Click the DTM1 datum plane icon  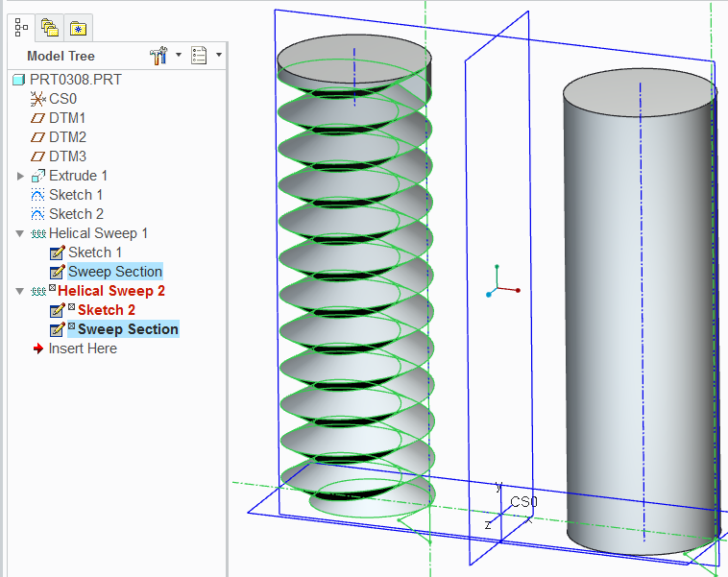[38, 118]
